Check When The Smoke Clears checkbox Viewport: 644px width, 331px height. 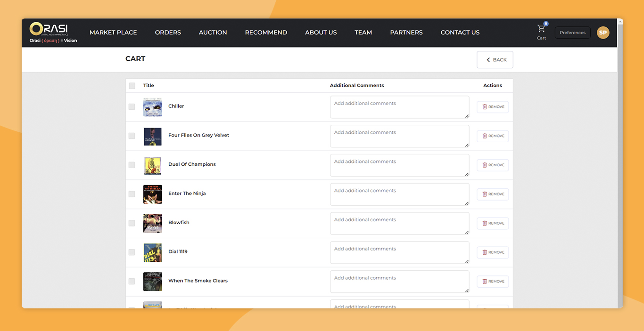click(x=132, y=282)
